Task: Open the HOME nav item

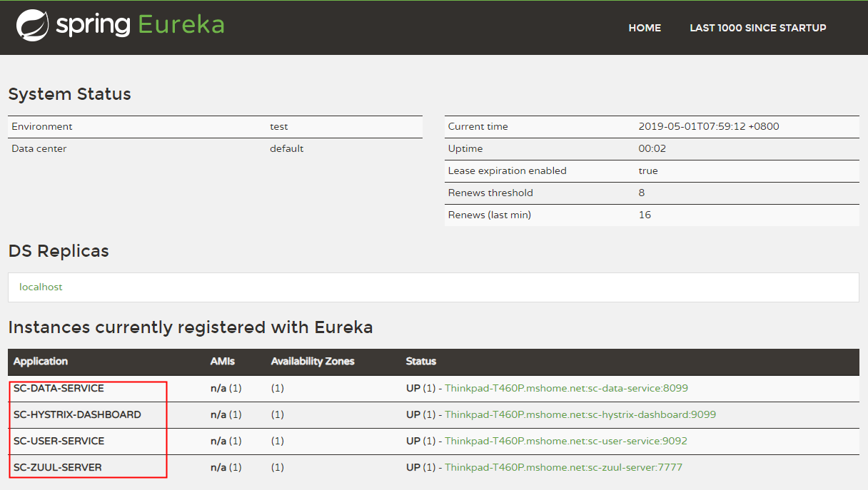Action: [645, 28]
